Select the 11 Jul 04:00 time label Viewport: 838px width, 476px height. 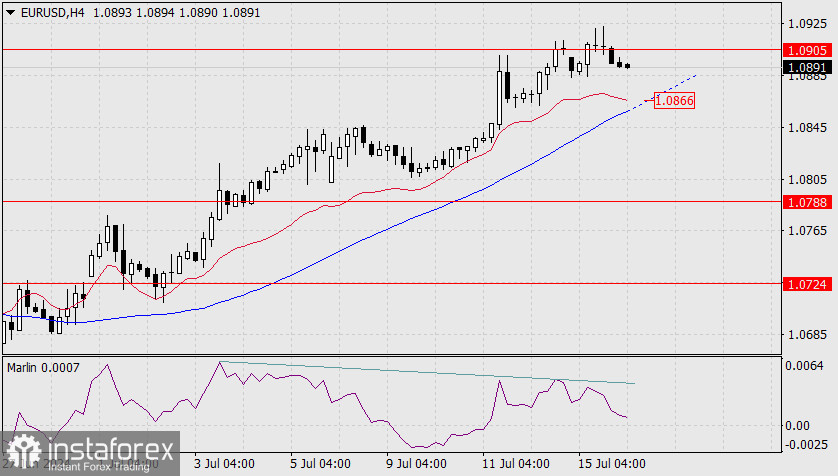[x=516, y=464]
